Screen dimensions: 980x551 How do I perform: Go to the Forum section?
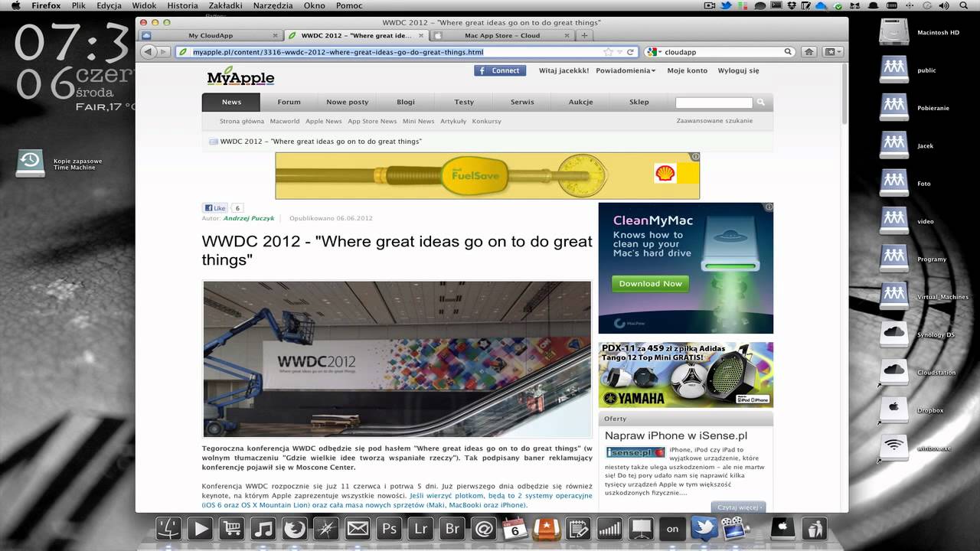289,102
